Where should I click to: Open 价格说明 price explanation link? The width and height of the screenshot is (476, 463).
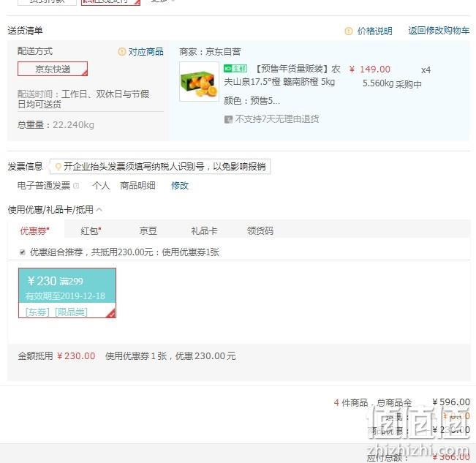pyautogui.click(x=374, y=31)
